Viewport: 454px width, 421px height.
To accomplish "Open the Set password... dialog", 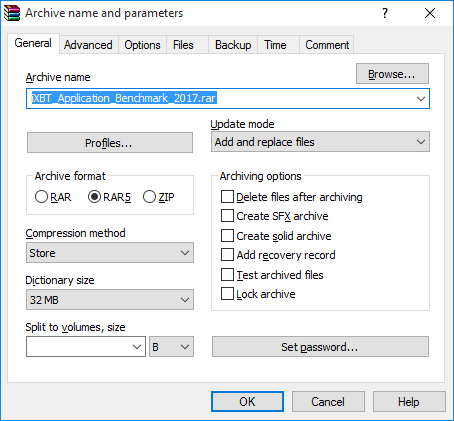I will [x=320, y=347].
